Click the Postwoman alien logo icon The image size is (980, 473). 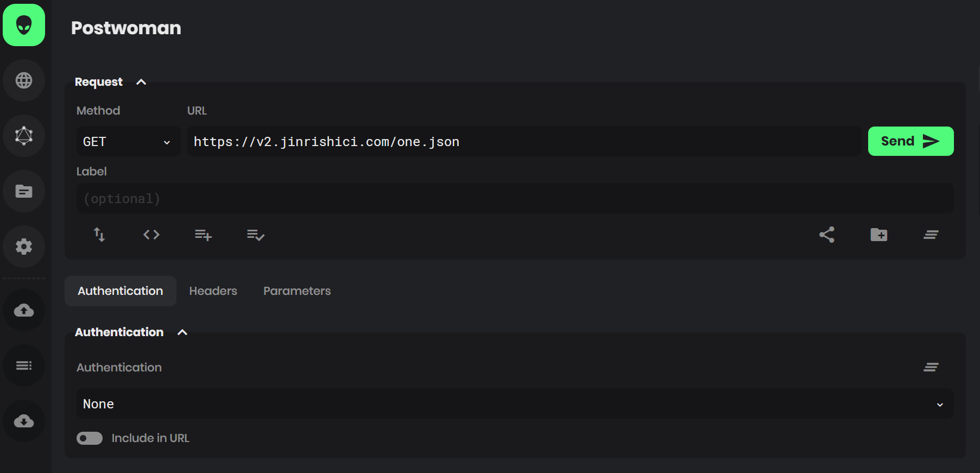(24, 25)
